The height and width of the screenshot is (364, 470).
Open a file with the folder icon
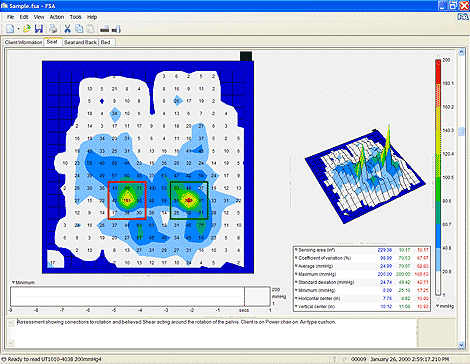27,29
